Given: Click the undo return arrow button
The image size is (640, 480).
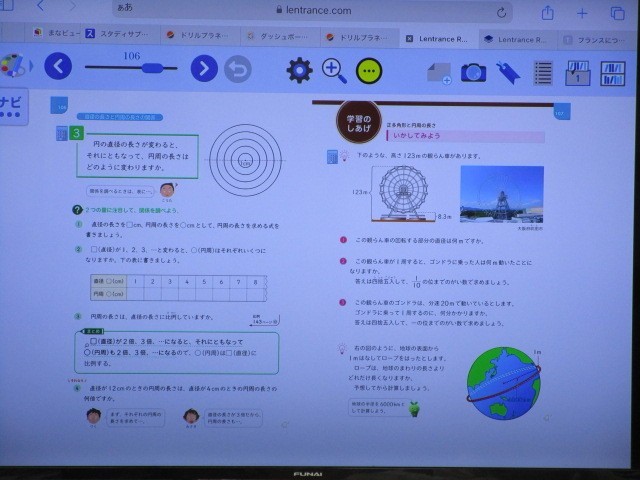Looking at the screenshot, I should point(237,68).
